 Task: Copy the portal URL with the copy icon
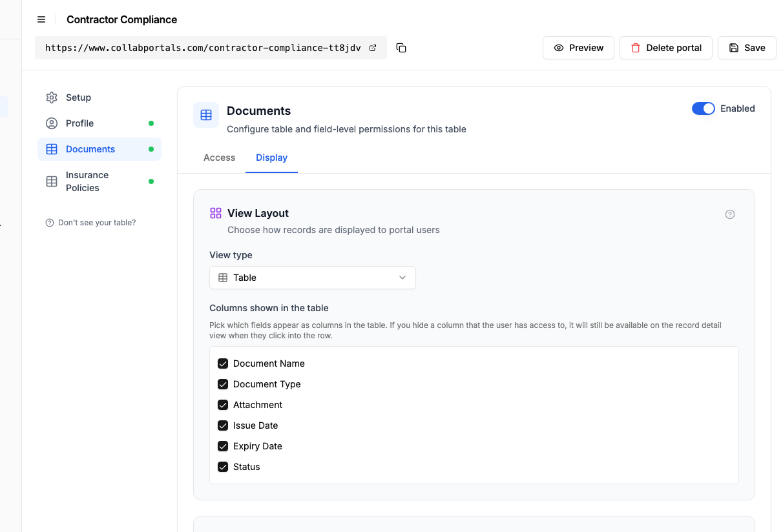(401, 48)
